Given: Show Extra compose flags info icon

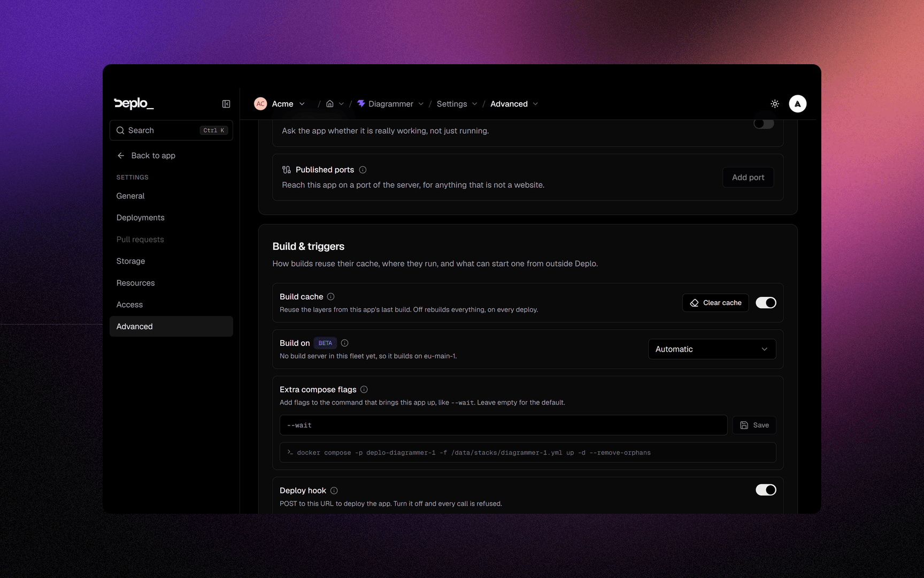Looking at the screenshot, I should click(x=364, y=390).
